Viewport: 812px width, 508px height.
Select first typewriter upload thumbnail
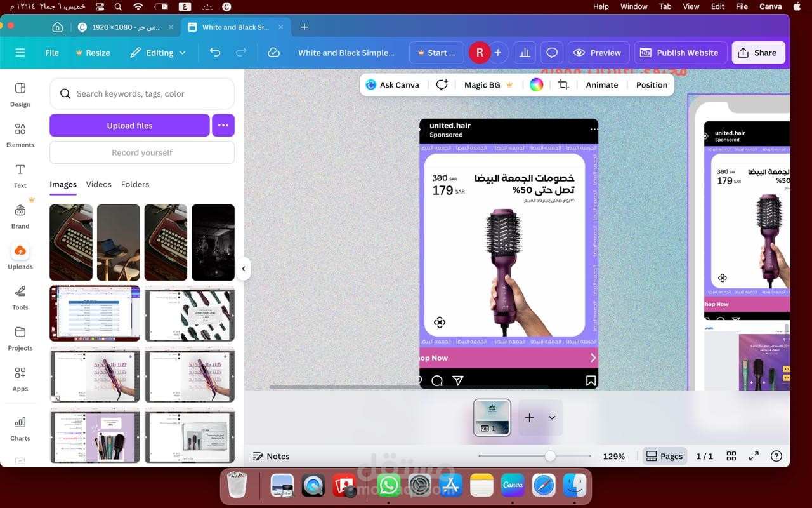71,243
